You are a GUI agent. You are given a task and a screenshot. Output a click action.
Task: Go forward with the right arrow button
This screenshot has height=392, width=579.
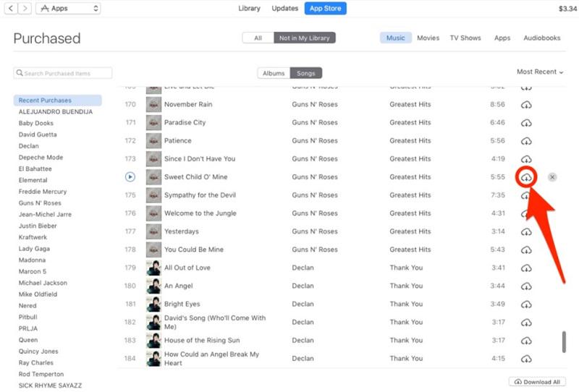(x=25, y=8)
